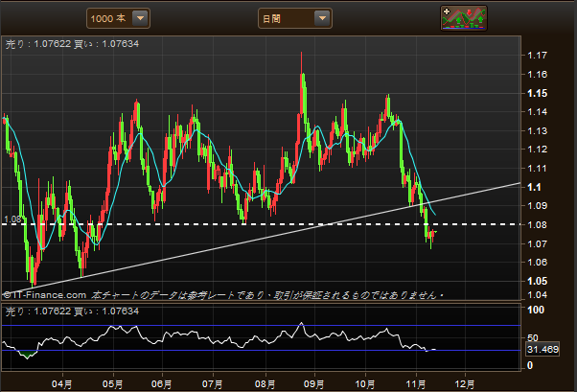Click the 12月 date axis label

click(x=465, y=384)
